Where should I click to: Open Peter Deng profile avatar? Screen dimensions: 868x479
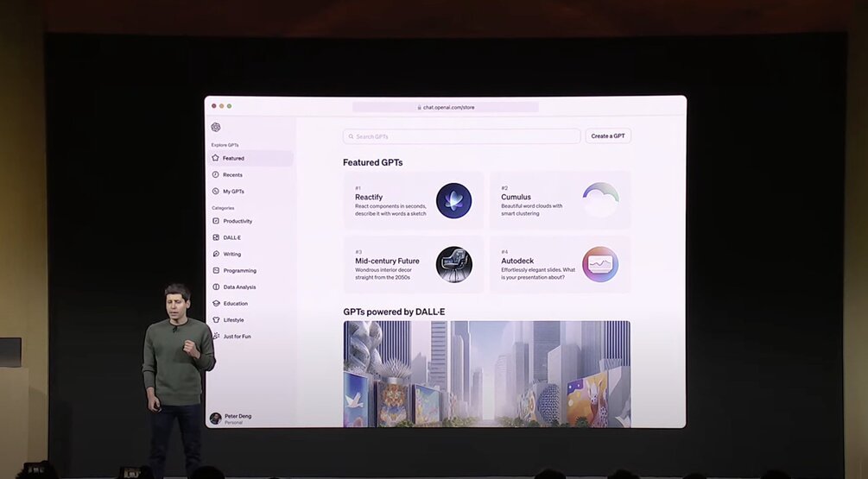coord(215,419)
